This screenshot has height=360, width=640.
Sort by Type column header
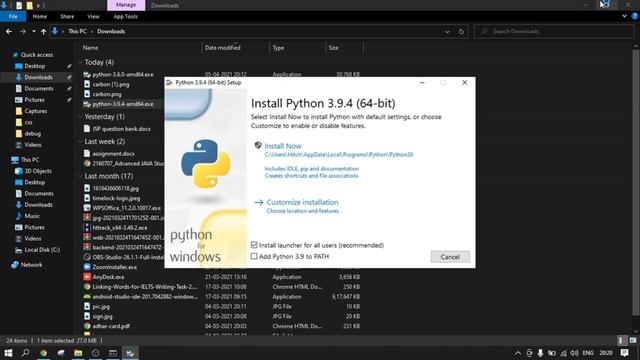tap(278, 48)
